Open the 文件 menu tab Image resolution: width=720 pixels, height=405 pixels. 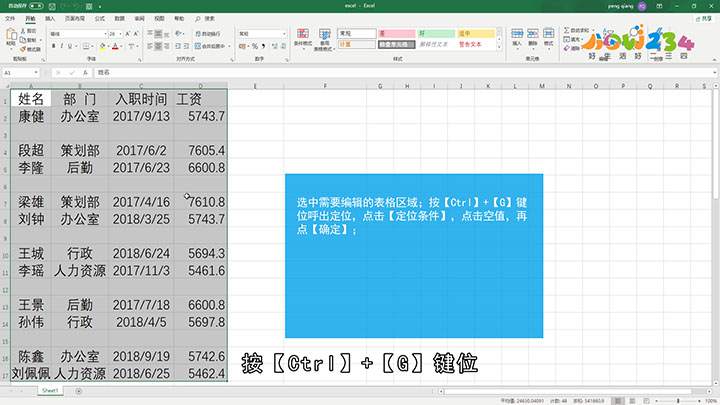coord(10,19)
